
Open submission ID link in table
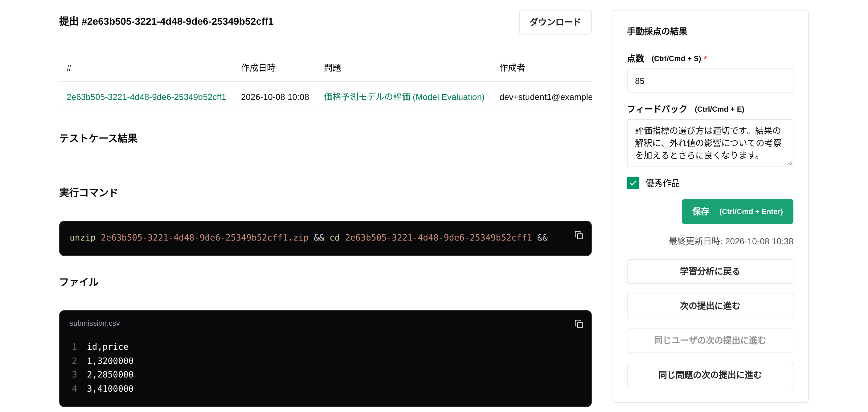tap(146, 97)
